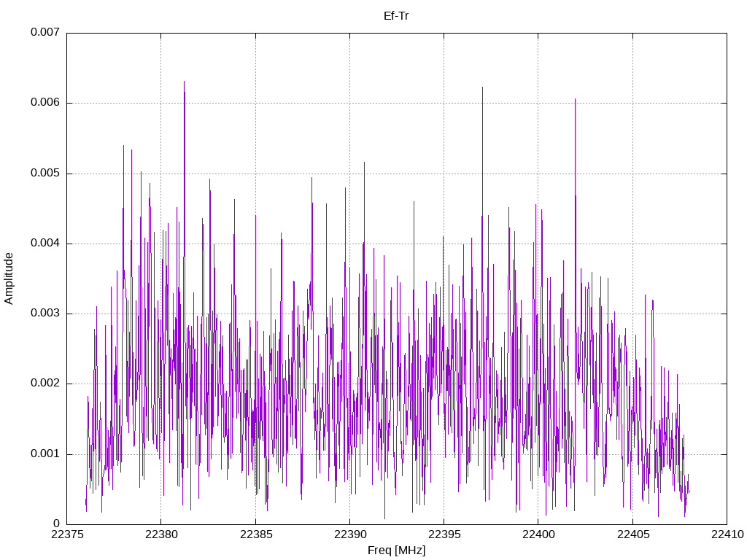This screenshot has width=747, height=560.
Task: Click the plot title Ef-Tr
Action: (396, 16)
